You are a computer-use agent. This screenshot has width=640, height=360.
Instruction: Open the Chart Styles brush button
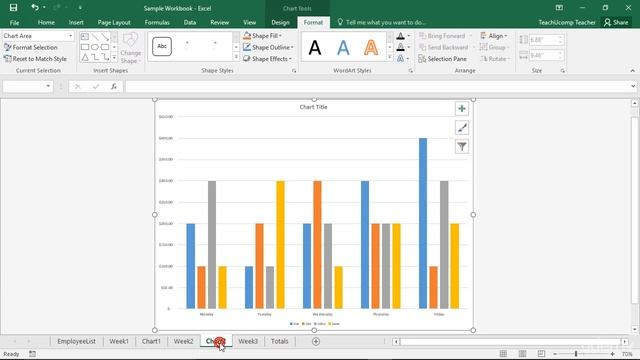pyautogui.click(x=462, y=128)
